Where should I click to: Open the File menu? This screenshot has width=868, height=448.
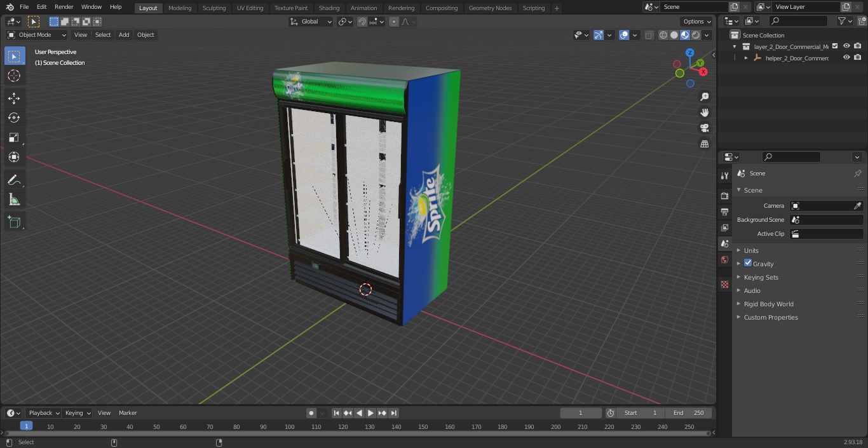point(24,7)
